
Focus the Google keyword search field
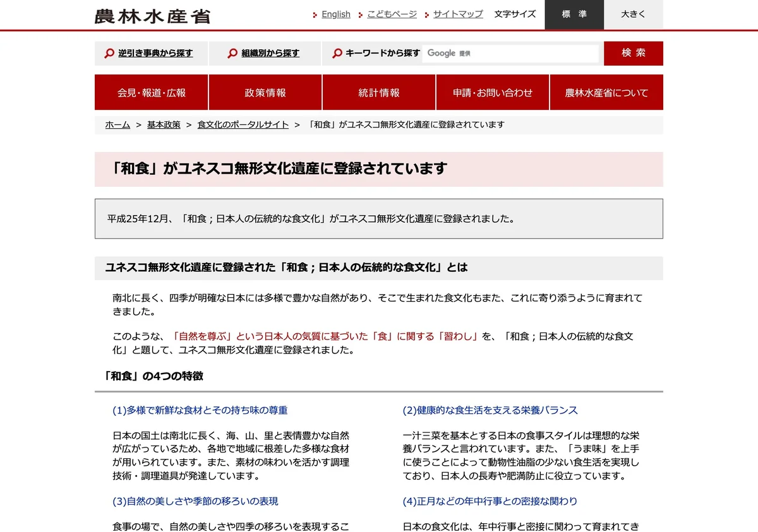point(510,54)
